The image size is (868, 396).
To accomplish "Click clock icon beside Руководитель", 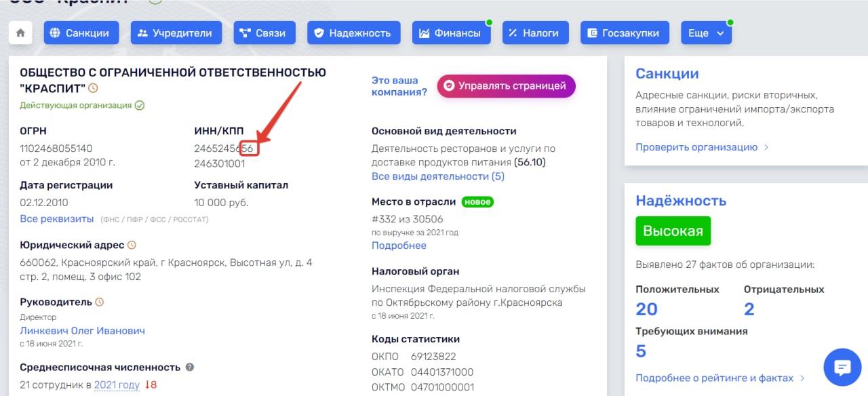I will click(100, 302).
